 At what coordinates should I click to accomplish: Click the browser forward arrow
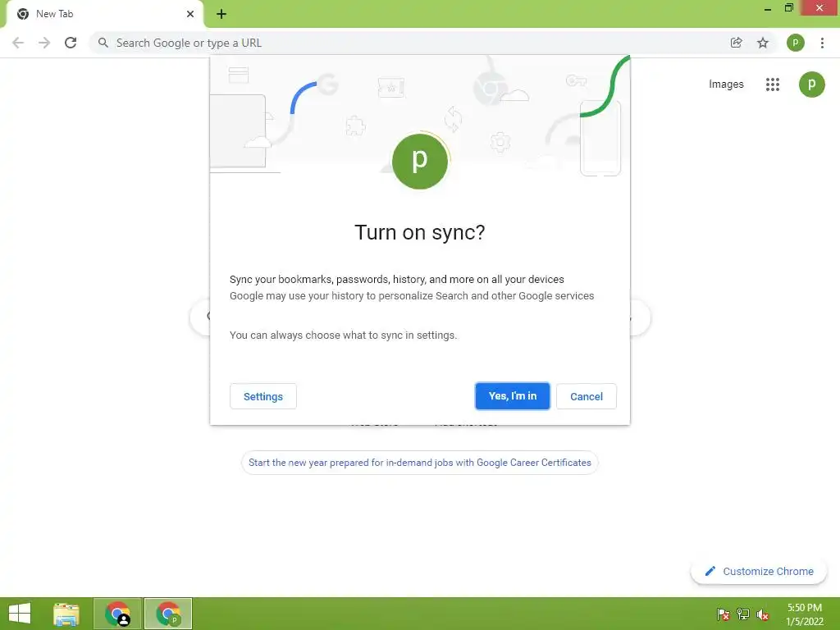(44, 43)
